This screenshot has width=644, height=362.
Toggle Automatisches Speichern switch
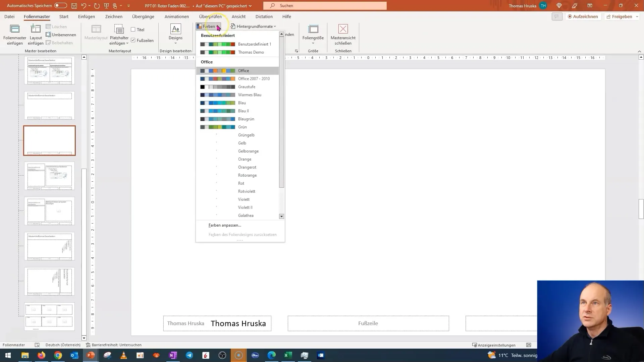point(60,5)
